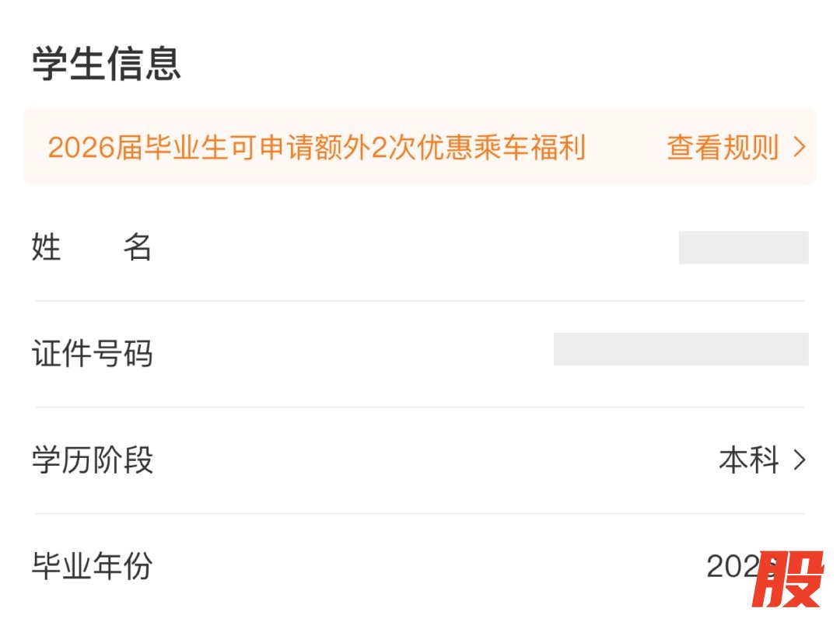Click the divider line below 证件号码 row
Screen dimensions: 840x622
pos(420,407)
